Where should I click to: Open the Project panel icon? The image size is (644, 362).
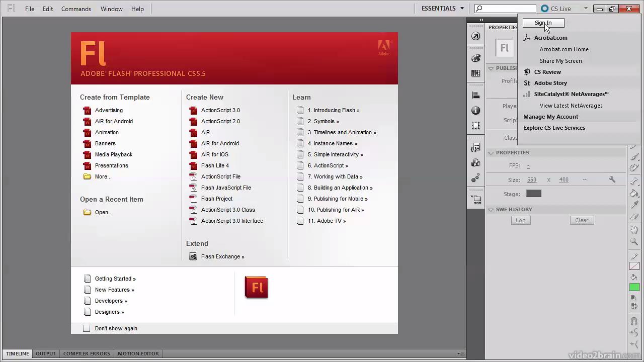tap(476, 200)
